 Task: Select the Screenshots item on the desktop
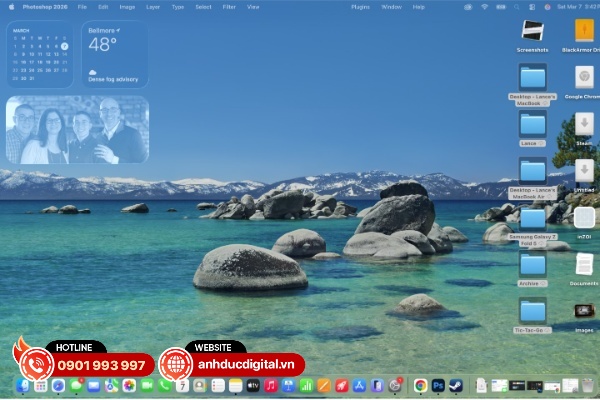pyautogui.click(x=532, y=36)
